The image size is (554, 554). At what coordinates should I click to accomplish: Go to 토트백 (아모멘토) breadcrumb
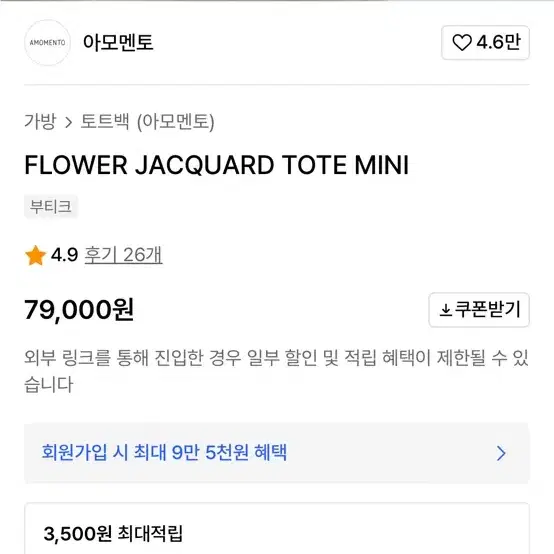pos(147,122)
